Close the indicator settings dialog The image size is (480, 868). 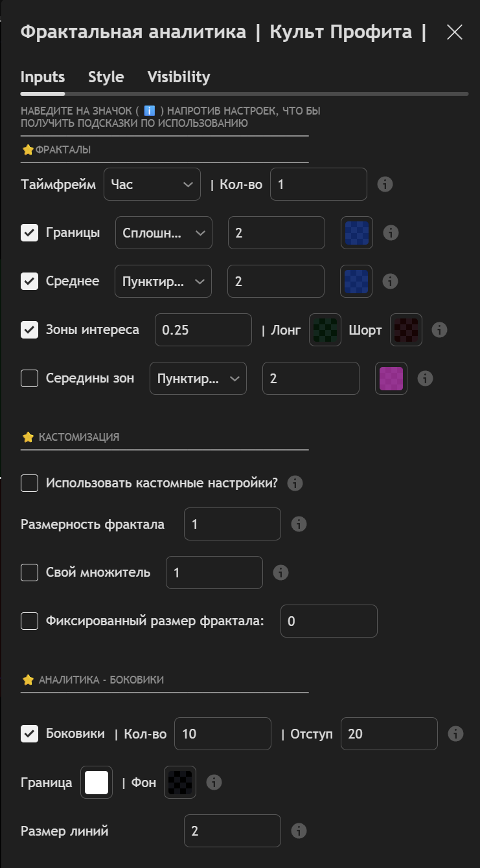point(455,32)
